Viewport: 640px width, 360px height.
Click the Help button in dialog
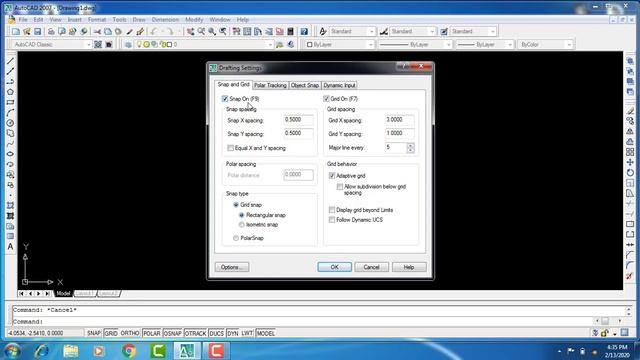click(409, 267)
